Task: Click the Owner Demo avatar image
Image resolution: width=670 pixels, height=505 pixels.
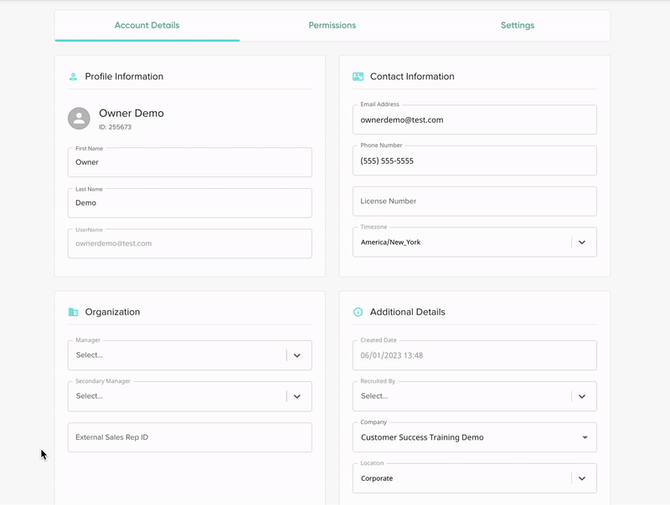Action: coord(79,118)
